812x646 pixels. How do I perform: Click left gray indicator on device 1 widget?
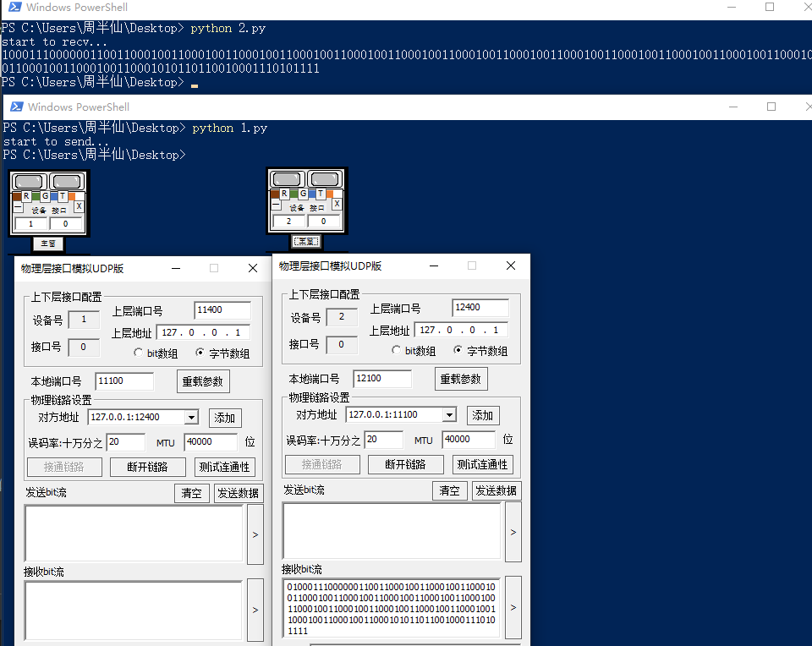(29, 182)
